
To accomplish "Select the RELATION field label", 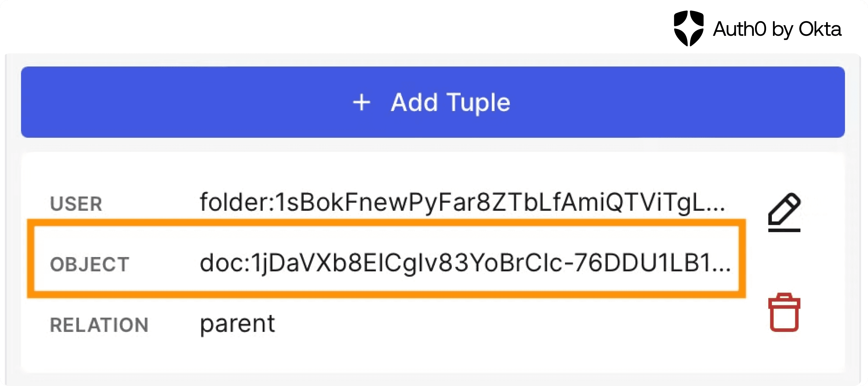I will (x=99, y=325).
